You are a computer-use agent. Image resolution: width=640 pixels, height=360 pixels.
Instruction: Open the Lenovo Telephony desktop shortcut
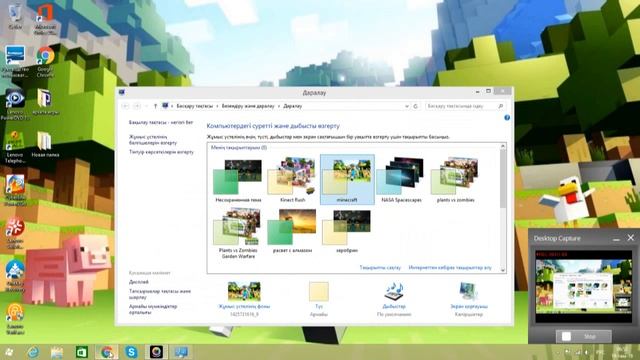click(15, 147)
